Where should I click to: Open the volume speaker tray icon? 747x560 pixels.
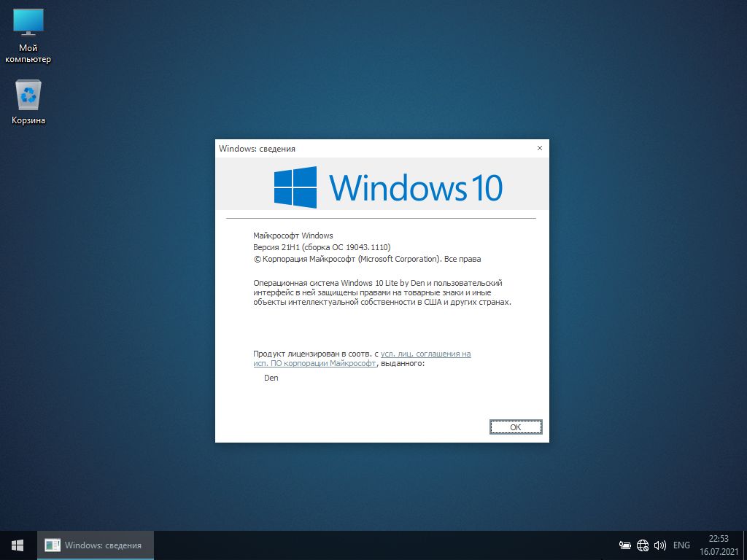pos(659,545)
